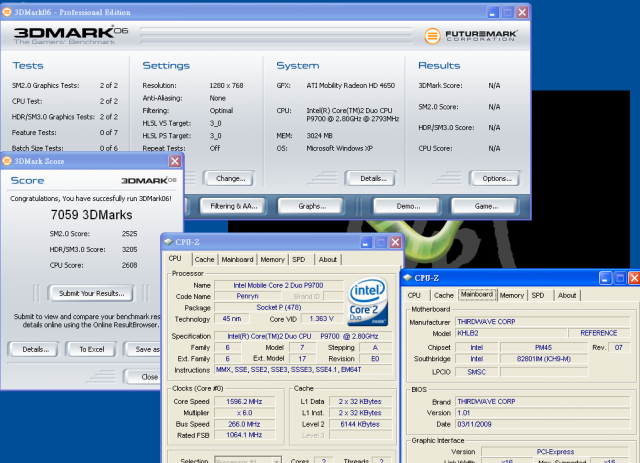
Task: Click the Change... settings button
Action: [x=231, y=178]
